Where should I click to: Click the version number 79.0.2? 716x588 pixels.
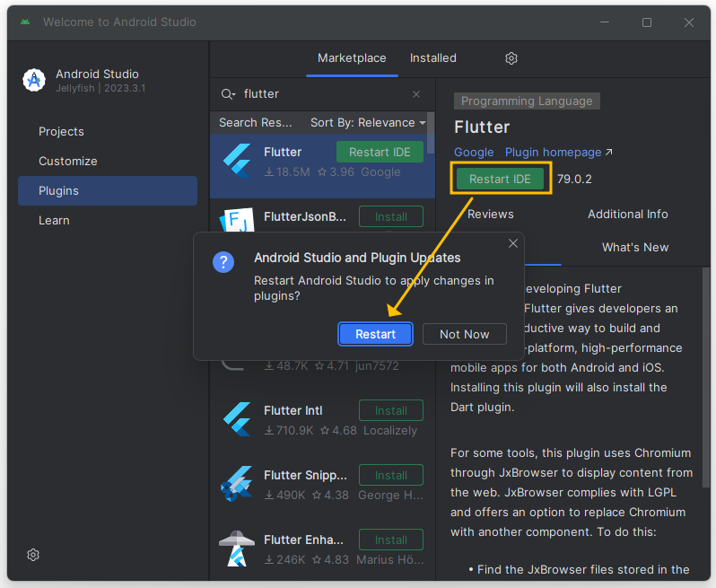point(574,180)
